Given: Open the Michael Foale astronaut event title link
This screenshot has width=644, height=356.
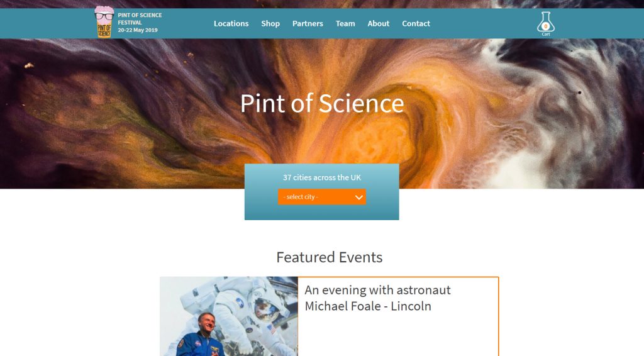Looking at the screenshot, I should pos(377,298).
